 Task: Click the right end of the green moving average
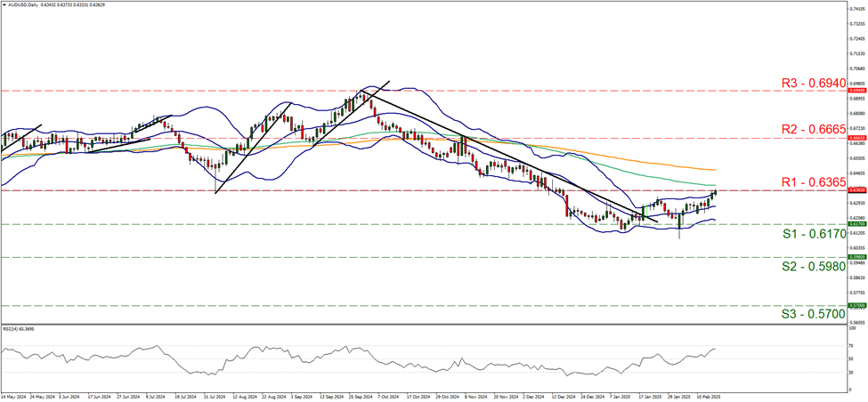[715, 184]
